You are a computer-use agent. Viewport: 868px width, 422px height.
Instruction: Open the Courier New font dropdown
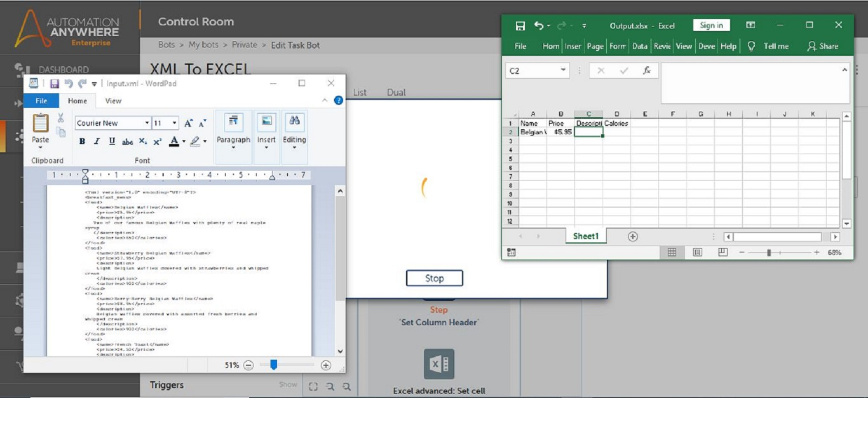point(147,123)
